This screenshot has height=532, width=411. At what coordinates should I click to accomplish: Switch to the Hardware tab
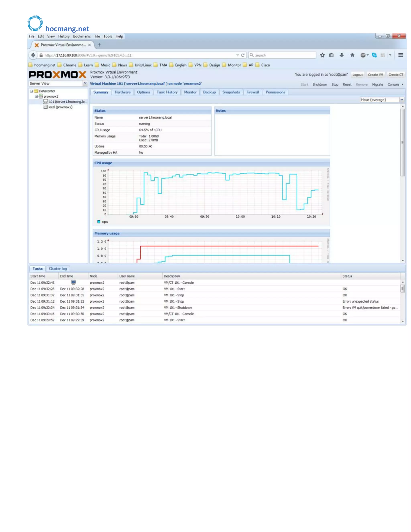point(122,92)
